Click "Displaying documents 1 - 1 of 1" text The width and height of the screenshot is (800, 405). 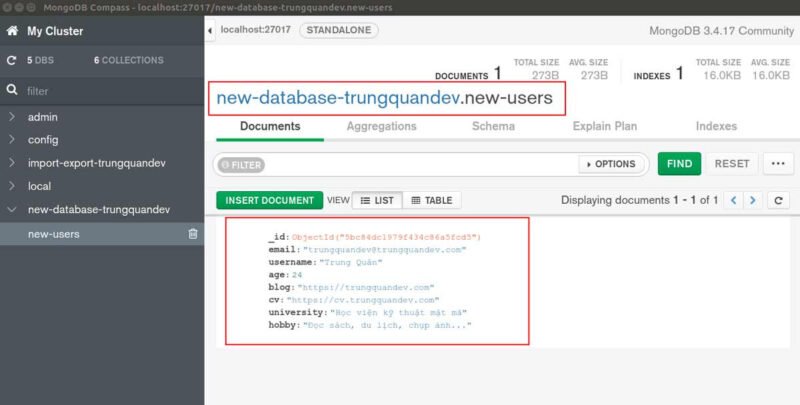tap(639, 200)
